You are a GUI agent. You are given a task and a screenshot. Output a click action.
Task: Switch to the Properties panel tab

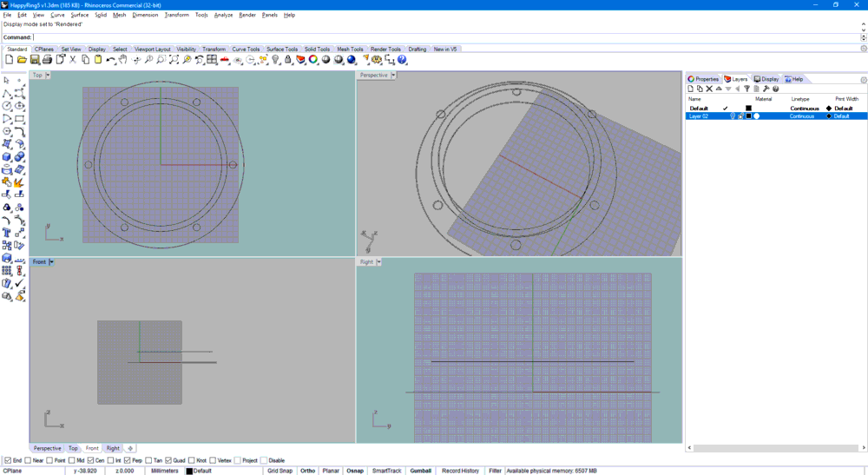click(x=703, y=79)
